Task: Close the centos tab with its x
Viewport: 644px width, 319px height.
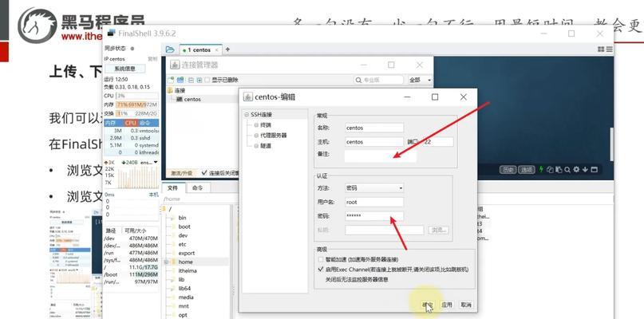Action: (217, 49)
